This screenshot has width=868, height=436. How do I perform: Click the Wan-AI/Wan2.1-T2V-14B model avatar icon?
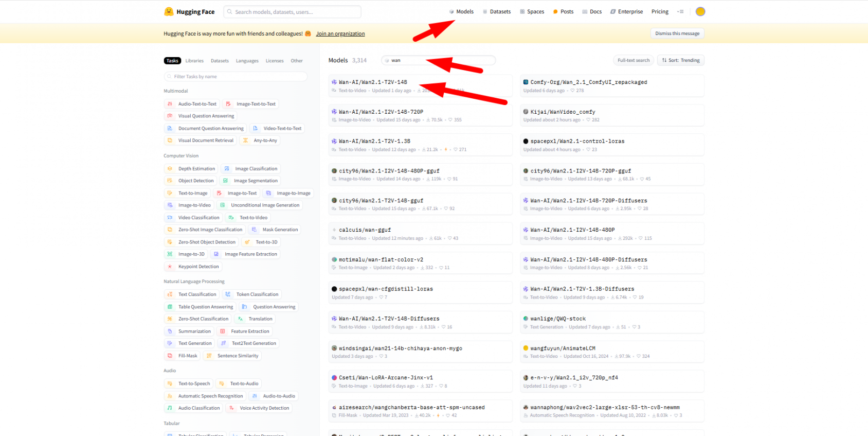(334, 82)
